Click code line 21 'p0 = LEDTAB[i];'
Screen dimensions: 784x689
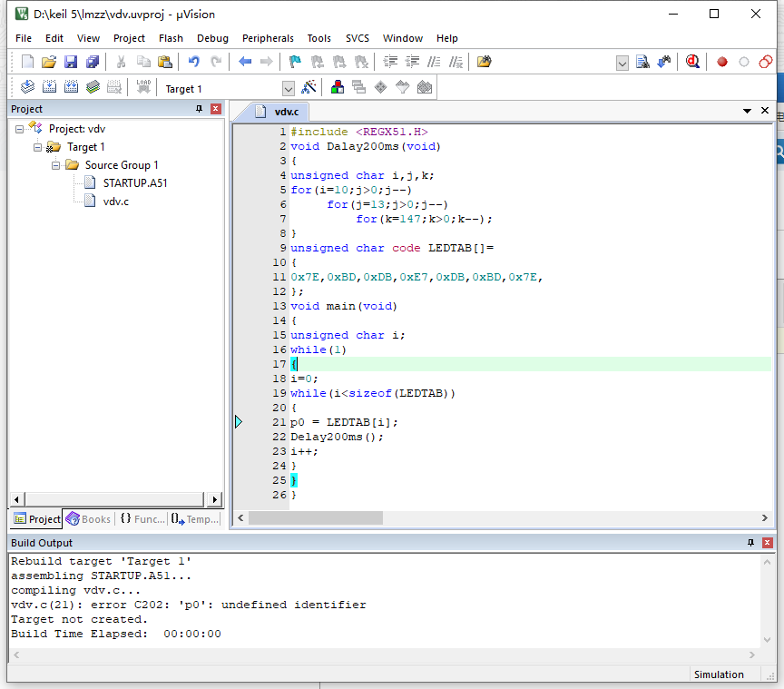click(x=344, y=422)
